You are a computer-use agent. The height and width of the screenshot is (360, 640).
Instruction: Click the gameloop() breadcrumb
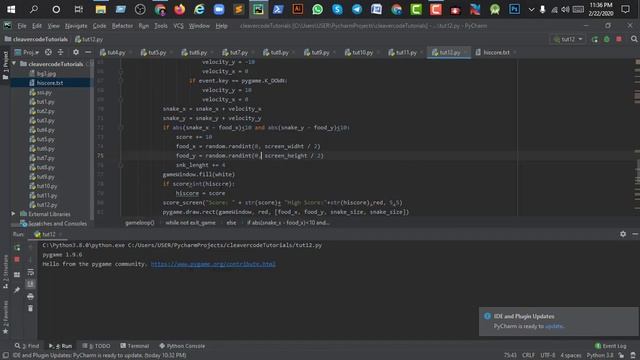tap(140, 223)
